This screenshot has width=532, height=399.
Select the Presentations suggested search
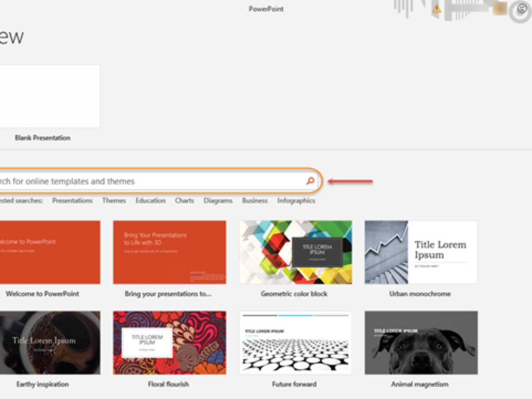(72, 200)
